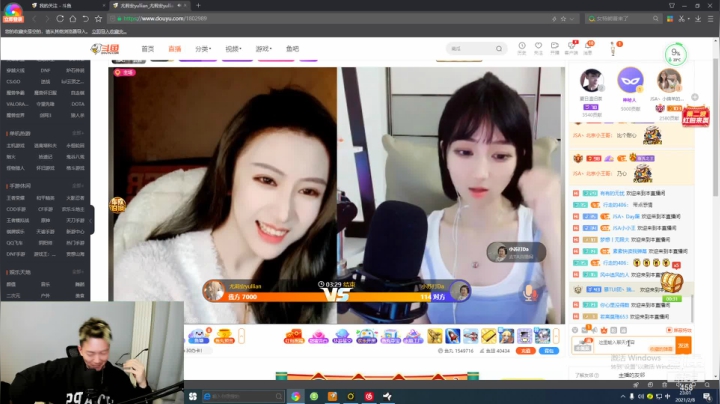The width and height of the screenshot is (720, 404).
Task: Open viewing history clock icon
Action: coord(522,46)
